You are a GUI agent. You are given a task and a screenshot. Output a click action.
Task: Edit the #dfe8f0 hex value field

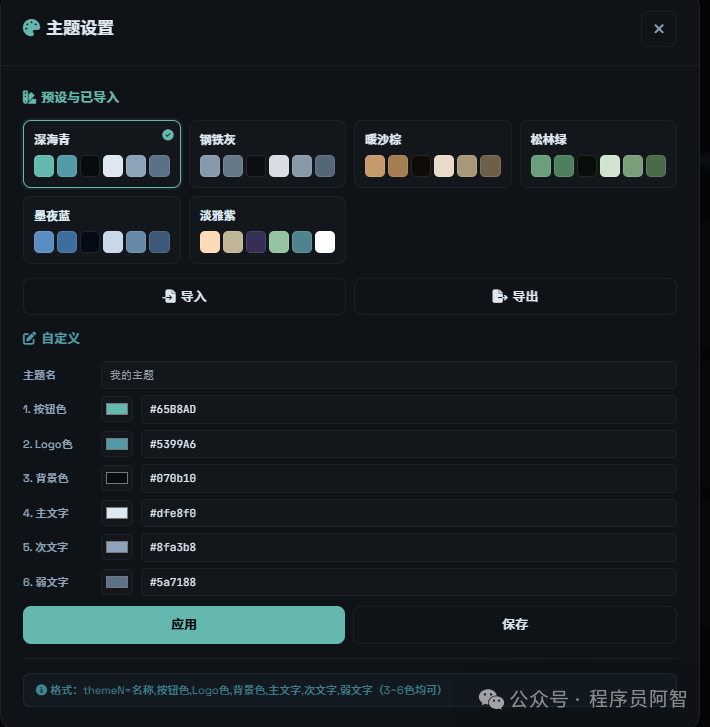click(x=409, y=513)
